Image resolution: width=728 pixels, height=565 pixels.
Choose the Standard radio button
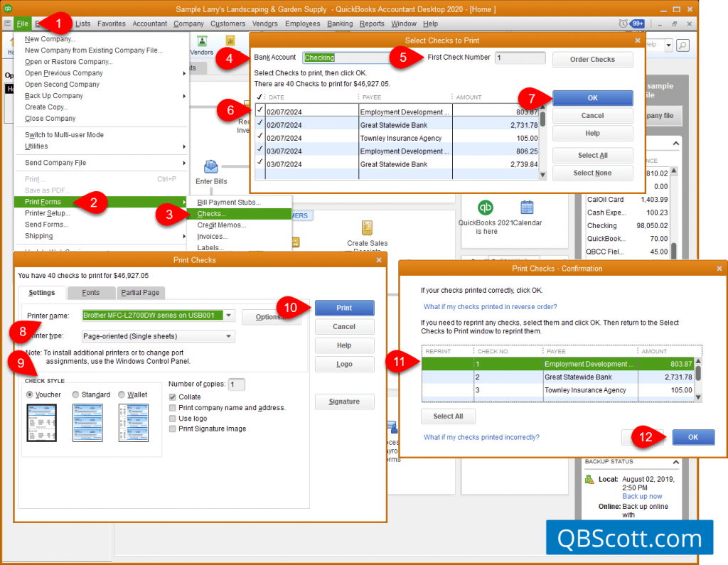click(x=75, y=394)
